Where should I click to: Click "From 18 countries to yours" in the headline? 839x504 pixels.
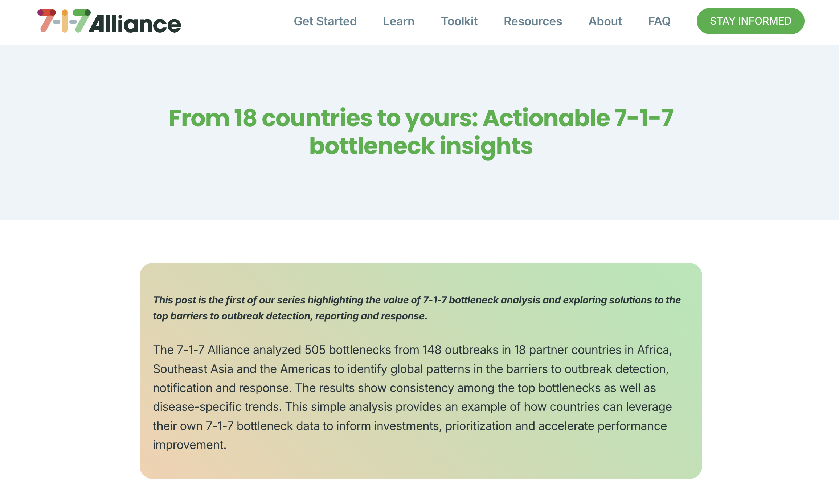coord(323,118)
